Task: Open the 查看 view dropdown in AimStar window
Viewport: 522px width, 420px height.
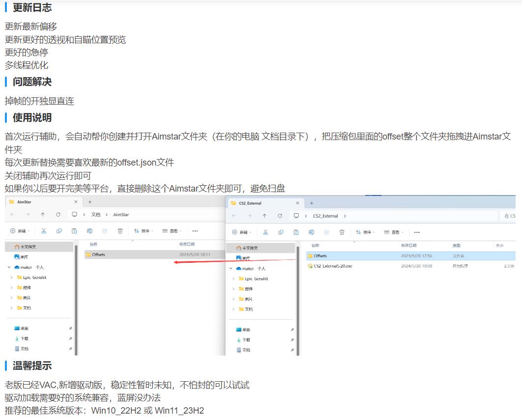Action: (x=172, y=231)
